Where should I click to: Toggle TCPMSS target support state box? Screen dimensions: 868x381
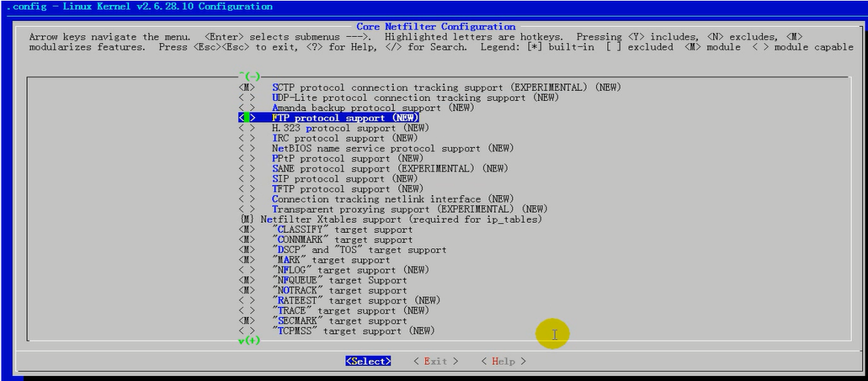click(247, 331)
